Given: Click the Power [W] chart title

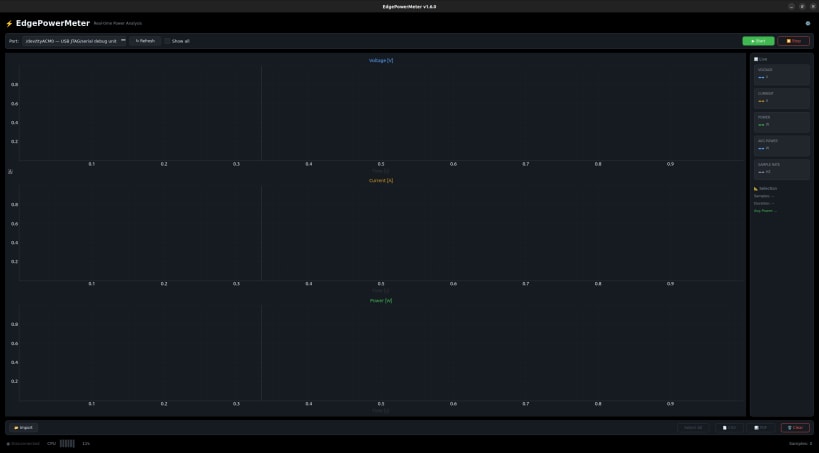Looking at the screenshot, I should point(381,300).
